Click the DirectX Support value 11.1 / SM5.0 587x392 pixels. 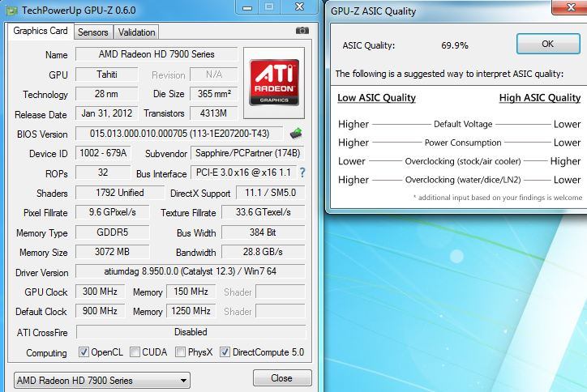270,193
